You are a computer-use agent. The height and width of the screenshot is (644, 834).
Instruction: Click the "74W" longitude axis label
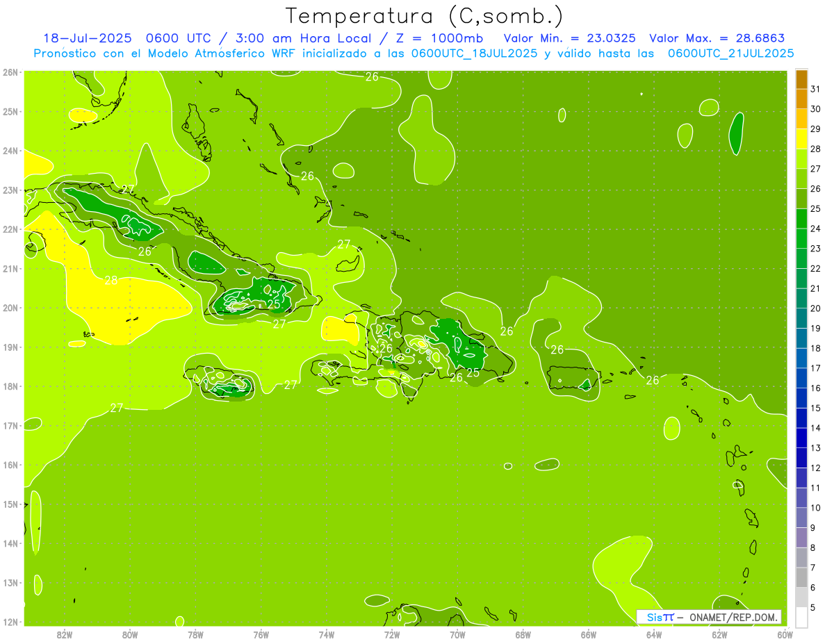pyautogui.click(x=327, y=634)
